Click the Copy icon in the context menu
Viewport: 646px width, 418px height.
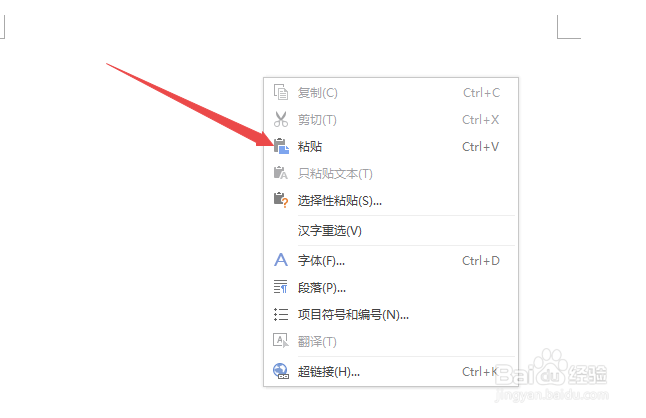click(281, 92)
